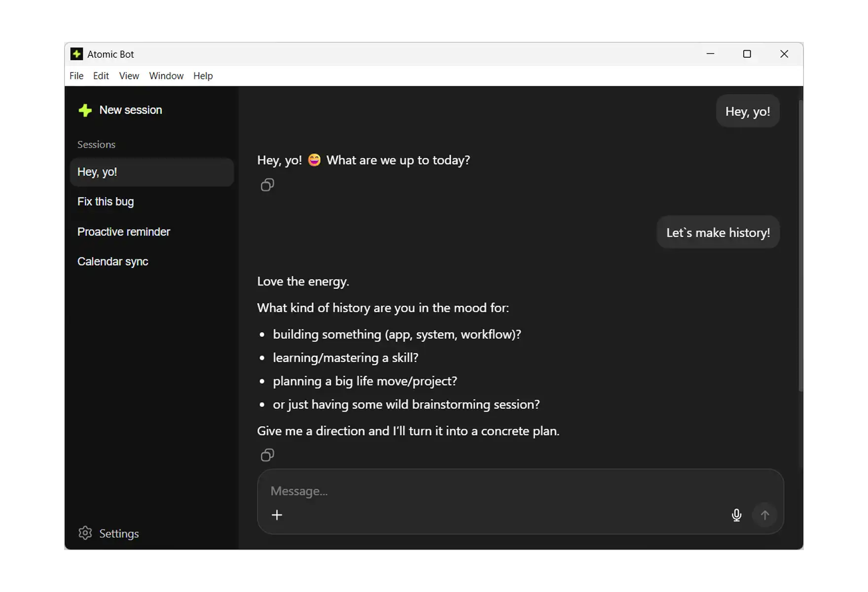Copy the bot's greeting message

click(267, 185)
